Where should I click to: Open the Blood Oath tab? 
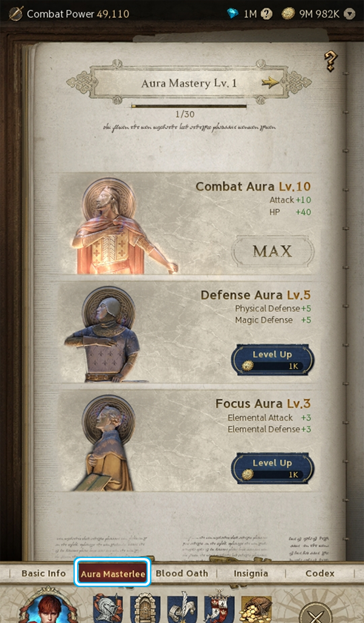pyautogui.click(x=182, y=573)
